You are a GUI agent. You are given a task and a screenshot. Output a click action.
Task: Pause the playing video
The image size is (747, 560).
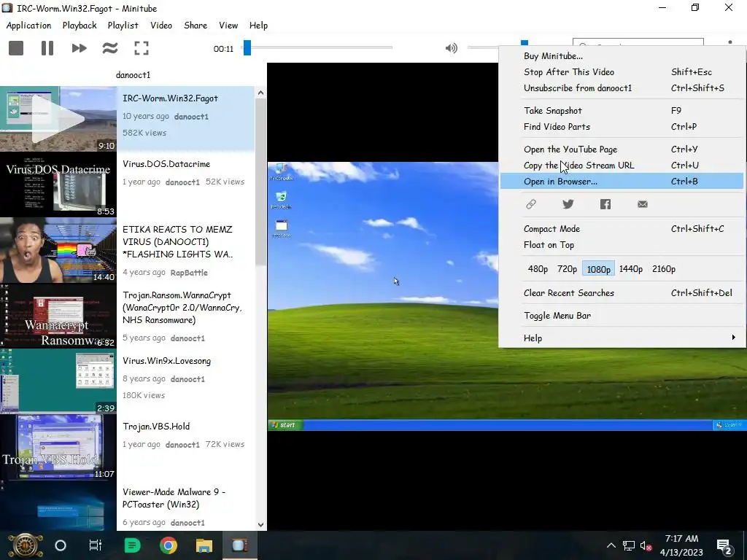[47, 48]
